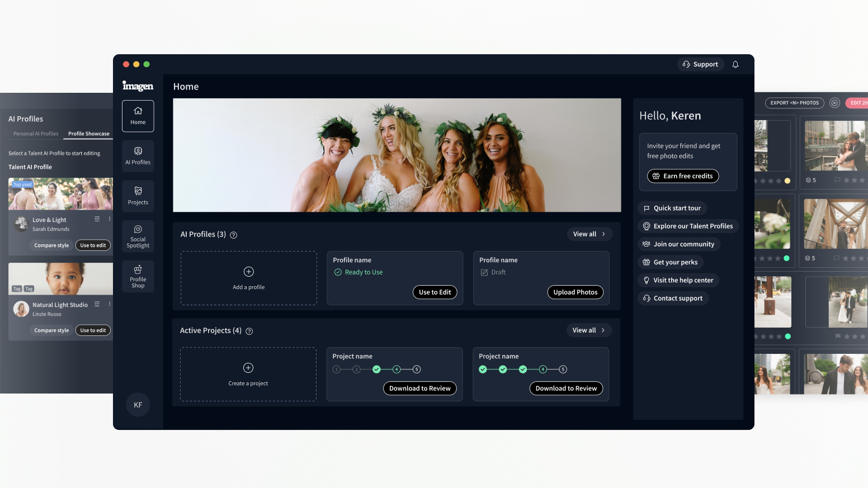Click Use to Edit on the ready profile
Screen dimensions: 868x488
(x=435, y=292)
